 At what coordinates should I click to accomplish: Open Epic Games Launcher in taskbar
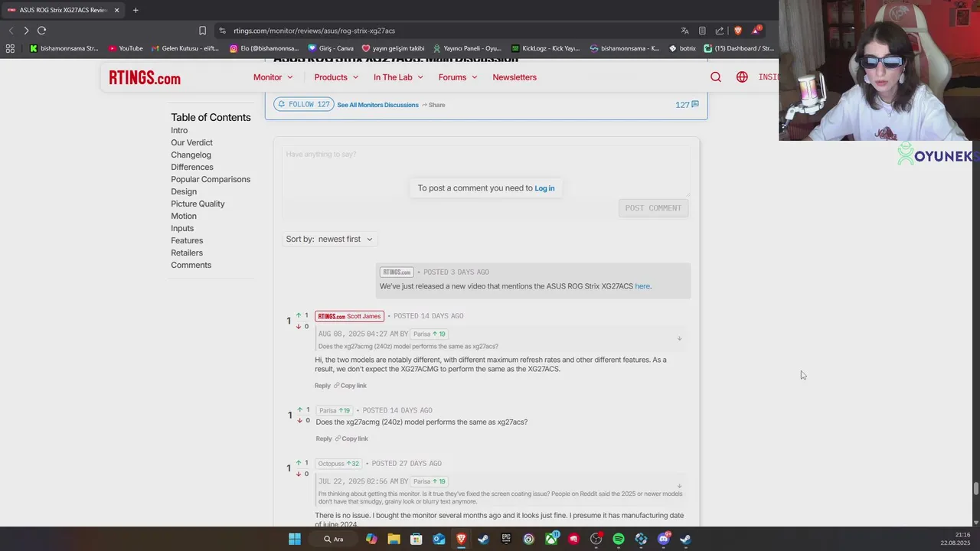coord(506,539)
